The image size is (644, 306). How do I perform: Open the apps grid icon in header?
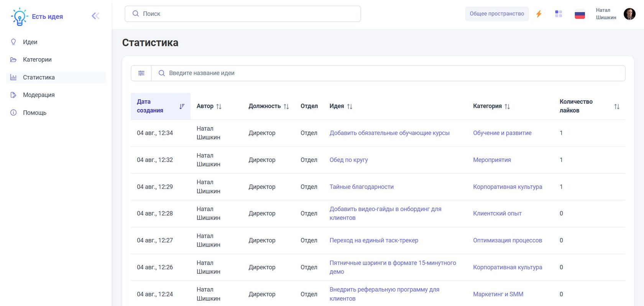(559, 14)
